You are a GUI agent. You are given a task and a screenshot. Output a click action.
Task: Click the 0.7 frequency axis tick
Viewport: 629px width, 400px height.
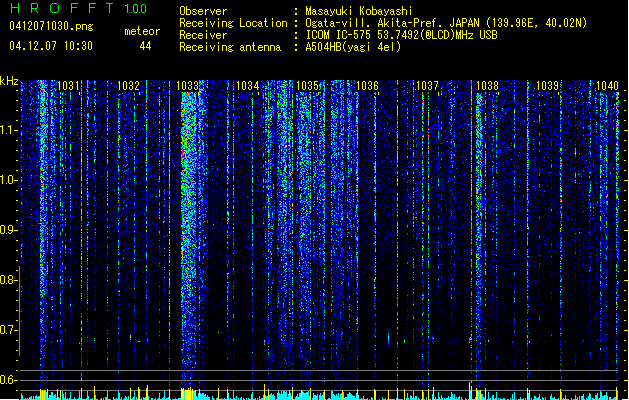click(9, 330)
